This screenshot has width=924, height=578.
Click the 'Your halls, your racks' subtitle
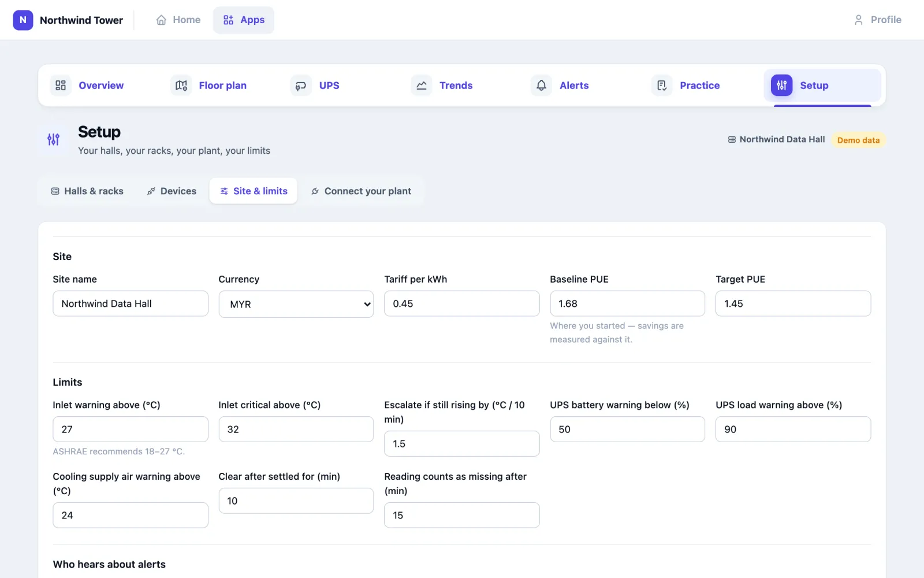(x=174, y=151)
